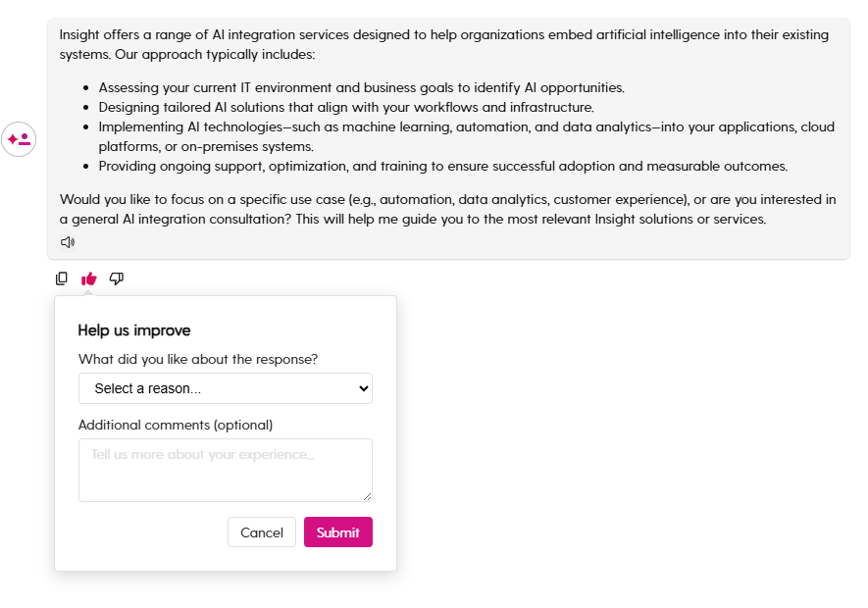
Task: Open the "Select a reason..." dropdown
Action: pos(226,388)
